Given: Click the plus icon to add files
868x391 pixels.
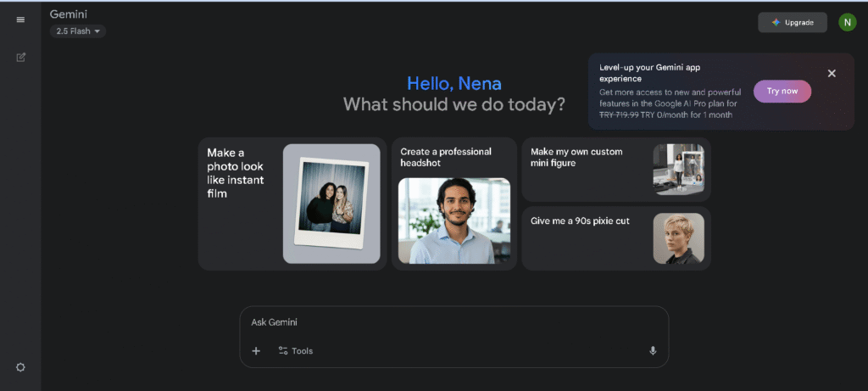Looking at the screenshot, I should point(256,351).
